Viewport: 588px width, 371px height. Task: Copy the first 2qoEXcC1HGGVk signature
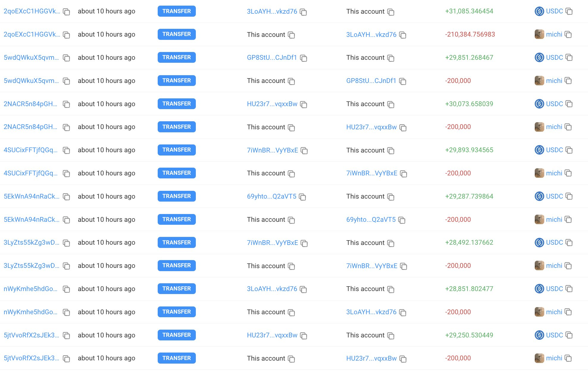pyautogui.click(x=66, y=12)
